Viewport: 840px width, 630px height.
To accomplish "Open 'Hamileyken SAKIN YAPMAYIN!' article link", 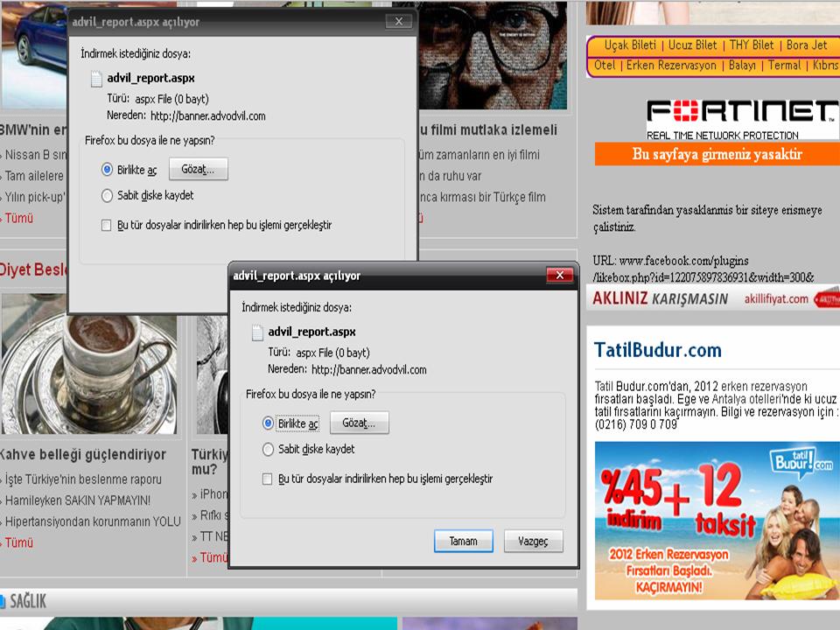I will 77,500.
